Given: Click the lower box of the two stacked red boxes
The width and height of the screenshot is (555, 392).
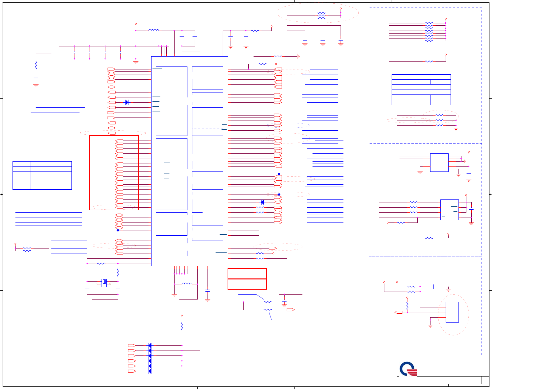Looking at the screenshot, I should pos(247,284).
